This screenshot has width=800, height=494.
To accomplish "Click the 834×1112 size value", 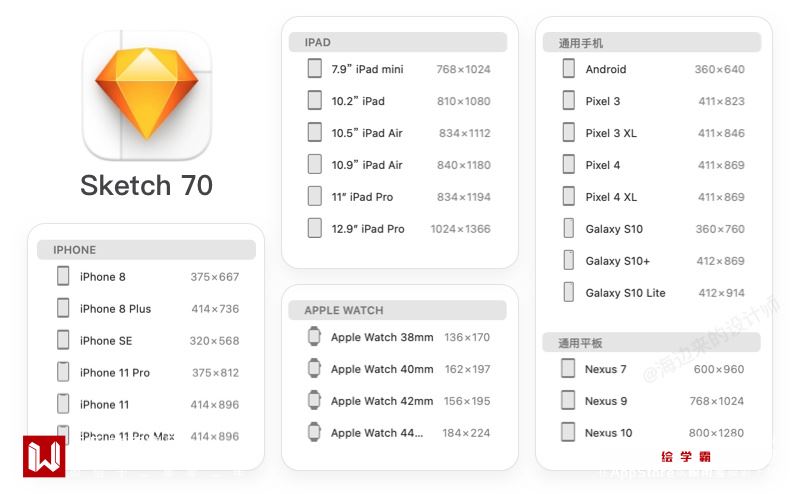I will (x=464, y=133).
